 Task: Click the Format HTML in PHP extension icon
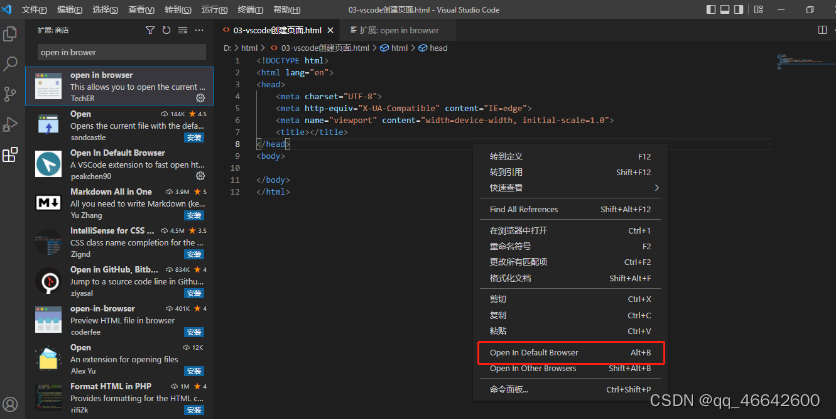click(49, 398)
